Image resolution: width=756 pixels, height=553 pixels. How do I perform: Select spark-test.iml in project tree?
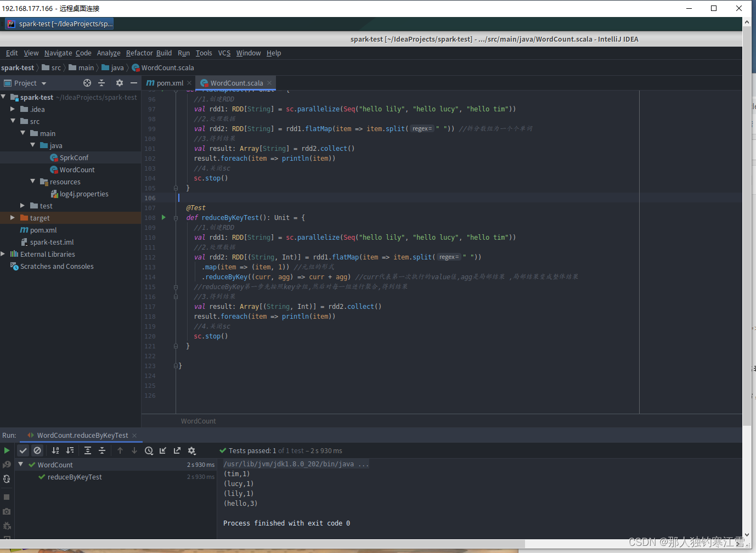tap(70, 242)
